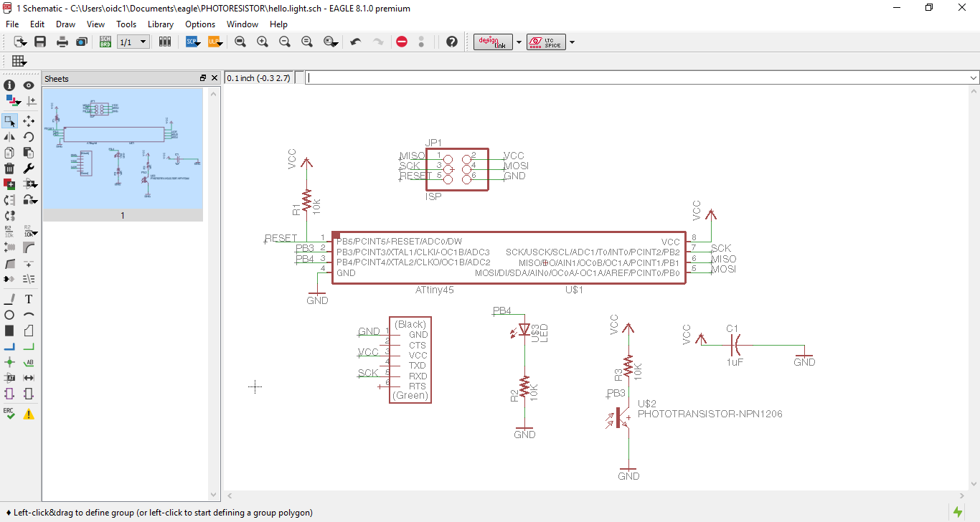Select the Paste tool
This screenshot has width=980, height=522.
(29, 153)
